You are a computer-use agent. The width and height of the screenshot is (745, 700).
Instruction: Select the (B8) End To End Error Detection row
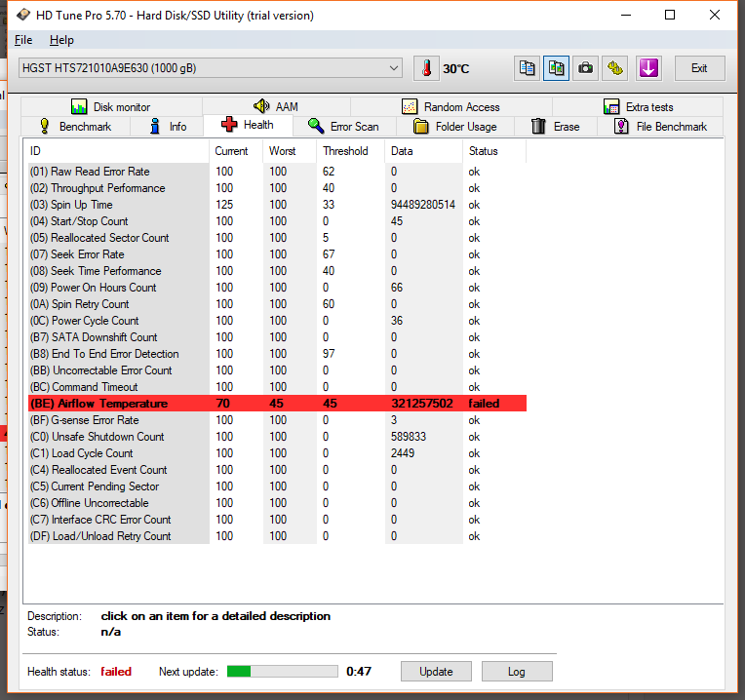pos(277,354)
